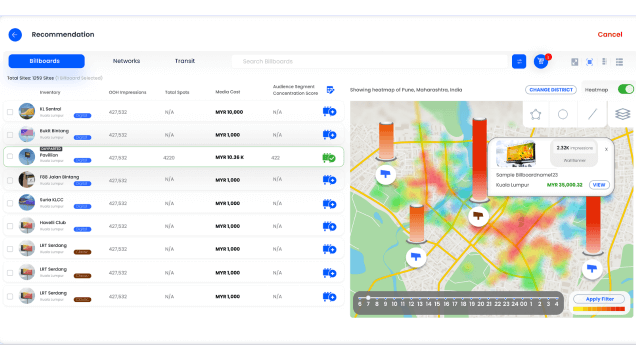Toggle the Heatmap switch off
The height and width of the screenshot is (360, 636).
click(626, 90)
